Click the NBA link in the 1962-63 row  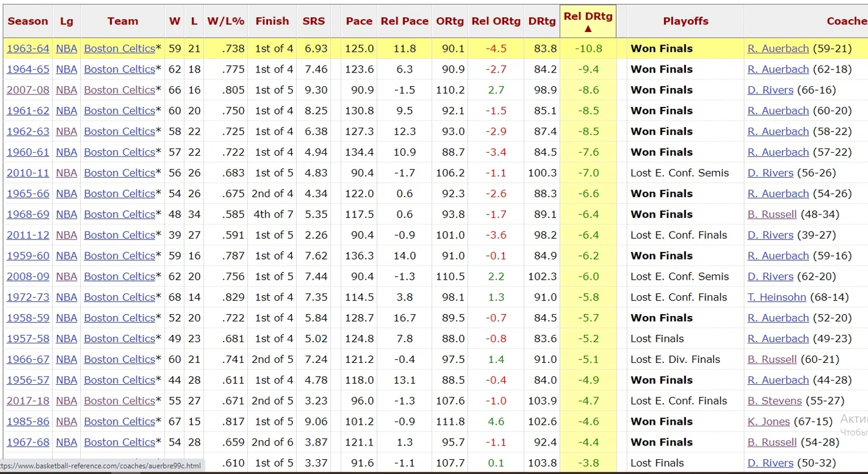[x=67, y=131]
